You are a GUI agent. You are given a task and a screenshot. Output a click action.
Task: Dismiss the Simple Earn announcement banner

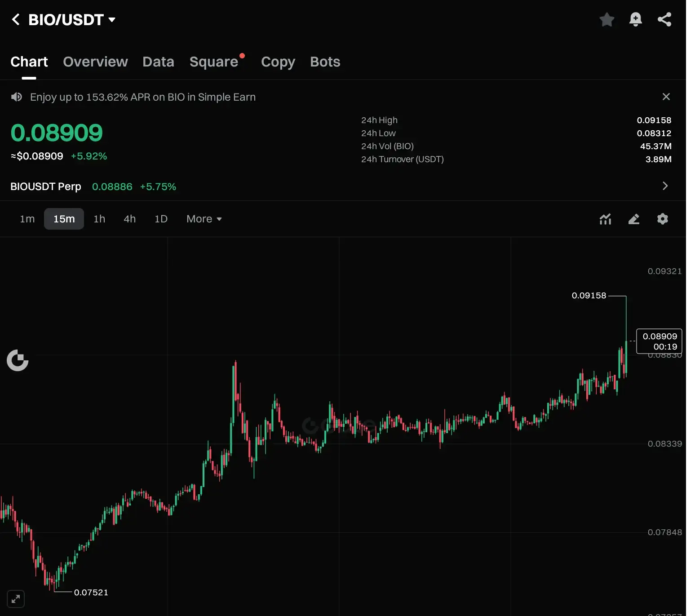coord(666,97)
